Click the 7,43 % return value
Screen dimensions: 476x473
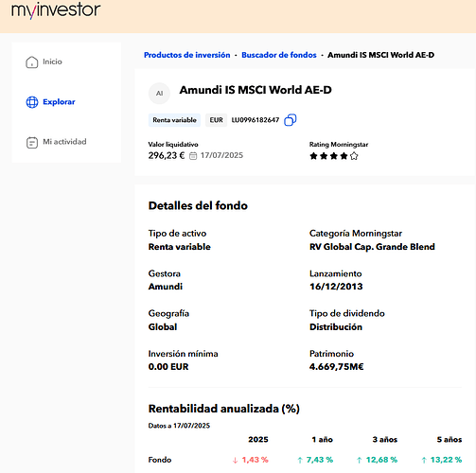[x=320, y=460]
